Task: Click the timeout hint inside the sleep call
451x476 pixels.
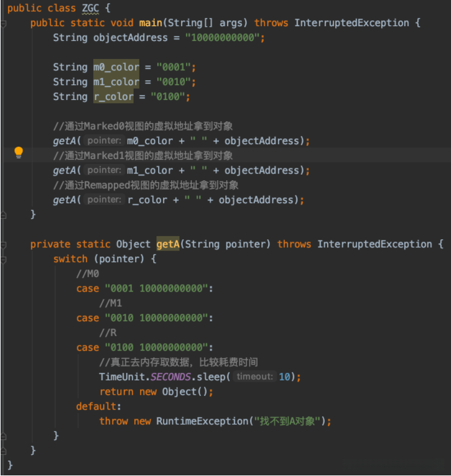Action: pos(254,377)
